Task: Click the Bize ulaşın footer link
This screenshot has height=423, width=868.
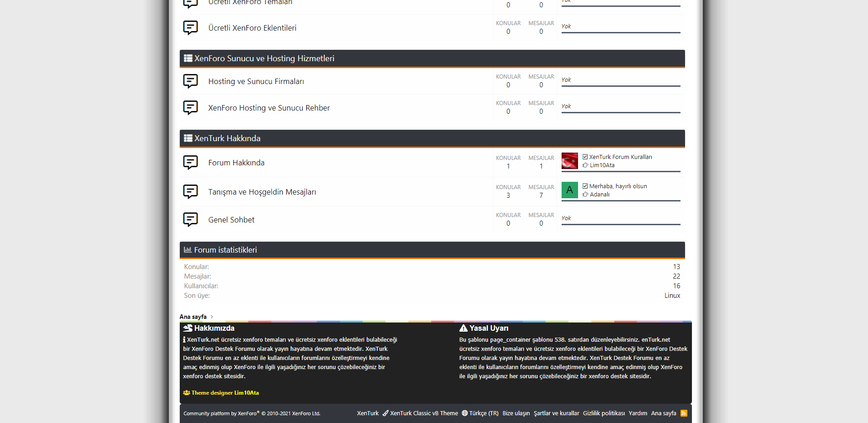Action: point(516,413)
